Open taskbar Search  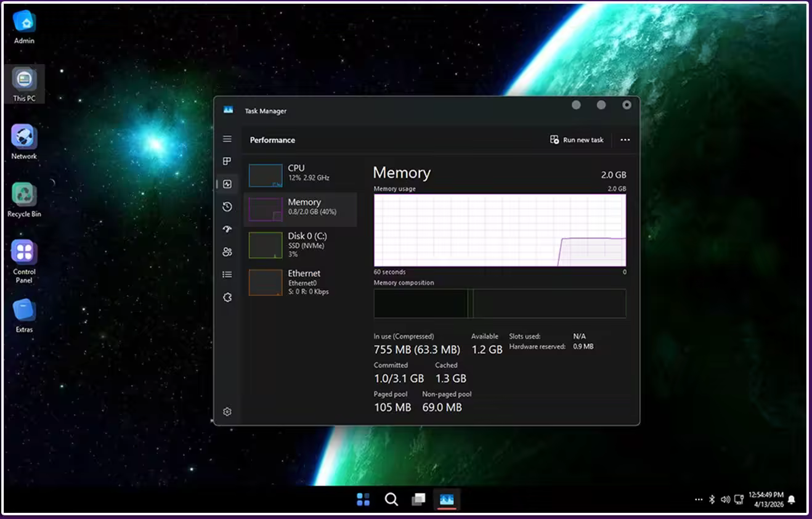point(391,499)
